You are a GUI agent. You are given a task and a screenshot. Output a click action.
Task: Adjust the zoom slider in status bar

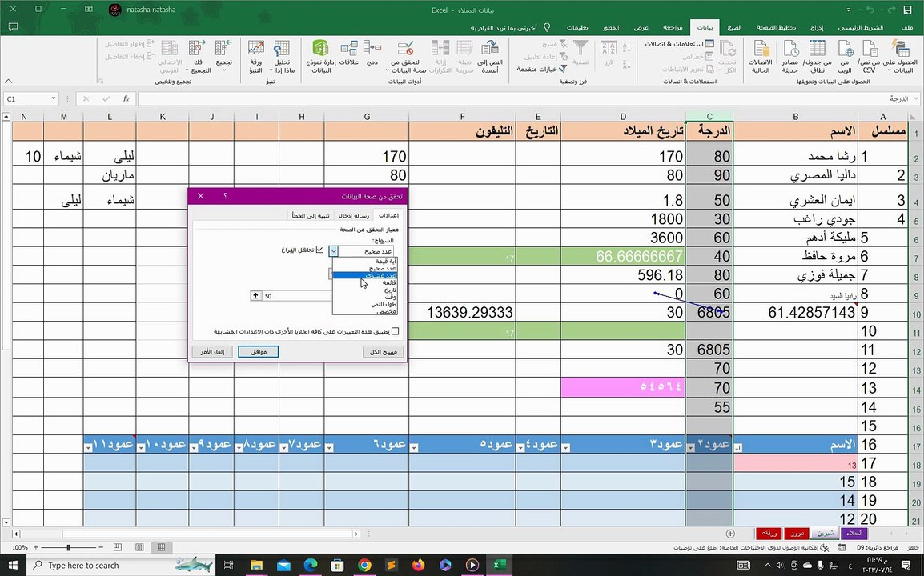coord(68,547)
